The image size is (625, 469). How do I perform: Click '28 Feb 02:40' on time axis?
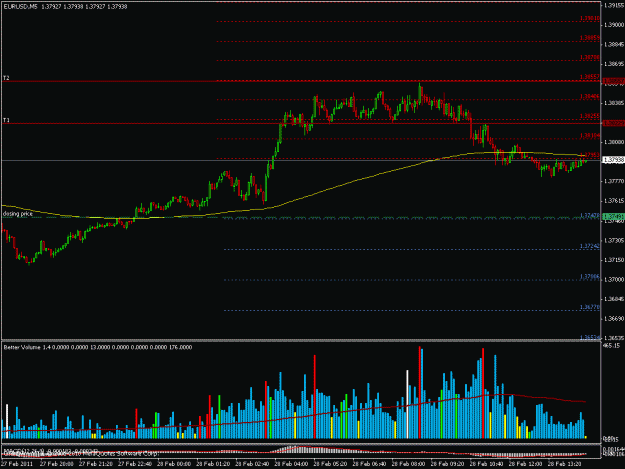click(252, 464)
